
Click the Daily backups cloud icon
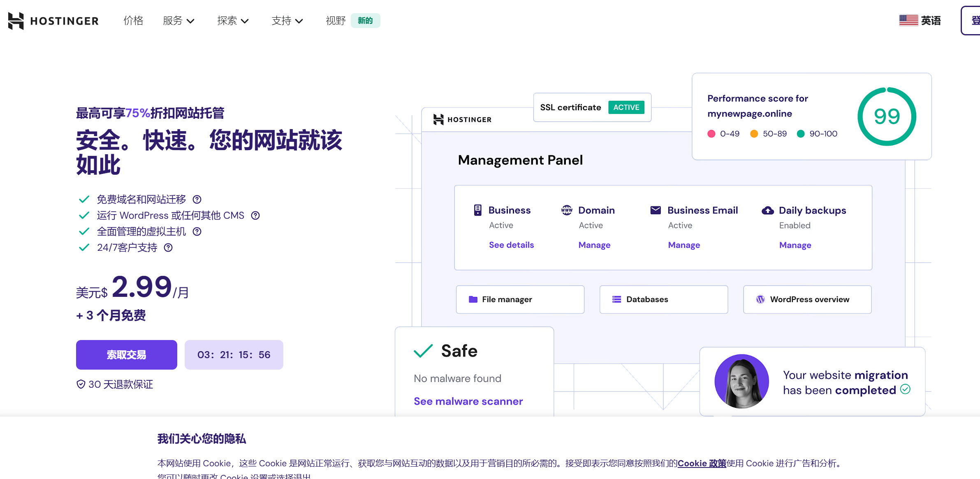(x=767, y=211)
